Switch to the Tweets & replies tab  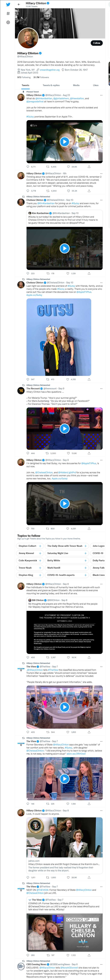point(51,85)
